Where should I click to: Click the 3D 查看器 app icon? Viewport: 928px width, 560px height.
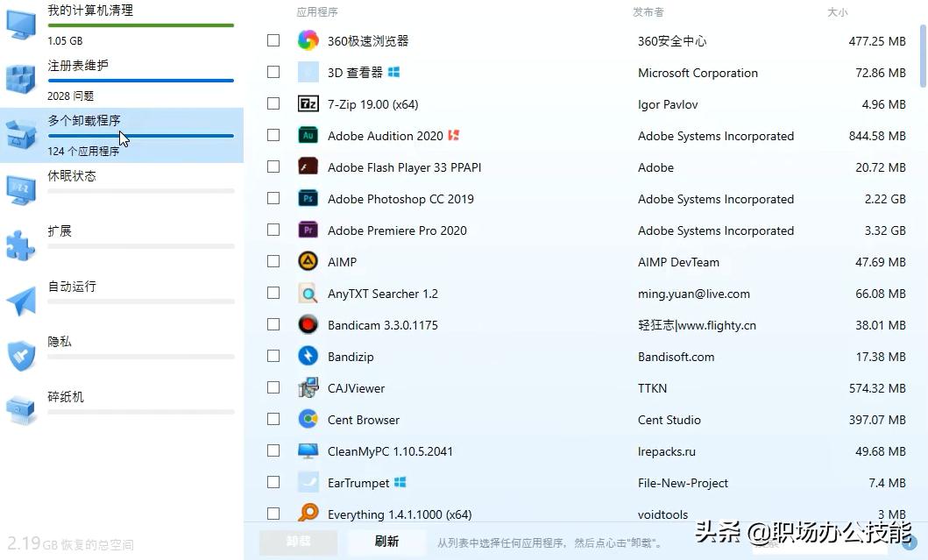[308, 72]
